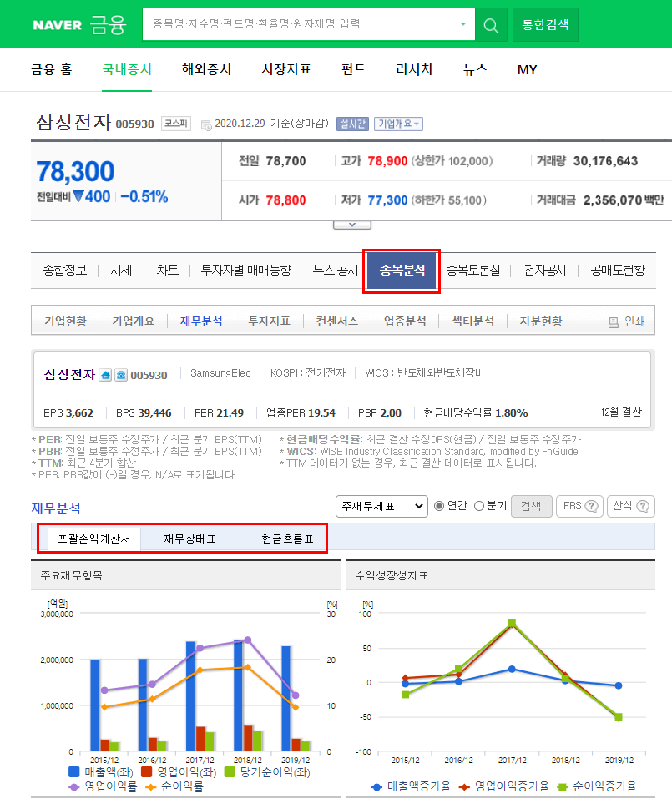Viewport: 672px width, 804px height.
Task: Click the 코스피 market badge
Action: (176, 124)
